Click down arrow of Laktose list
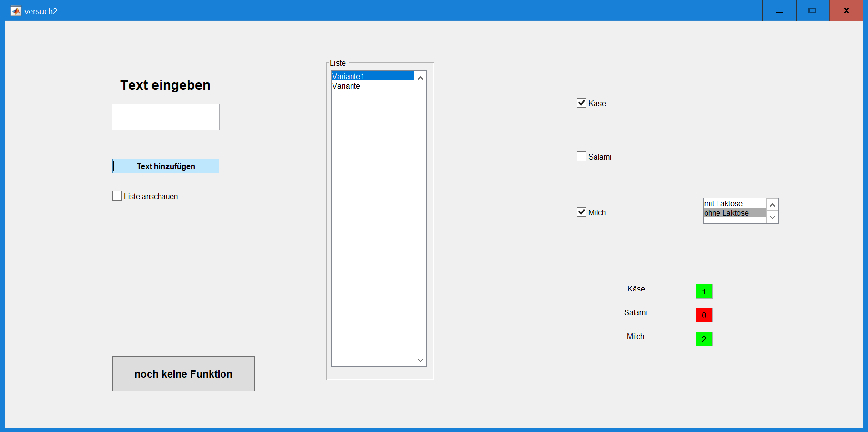Image resolution: width=868 pixels, height=432 pixels. click(773, 217)
